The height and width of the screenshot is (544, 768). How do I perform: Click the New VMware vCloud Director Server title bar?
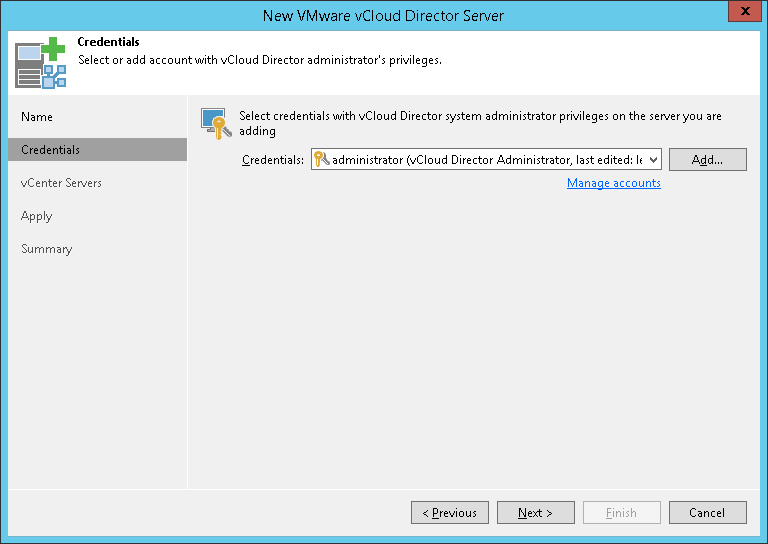click(383, 15)
